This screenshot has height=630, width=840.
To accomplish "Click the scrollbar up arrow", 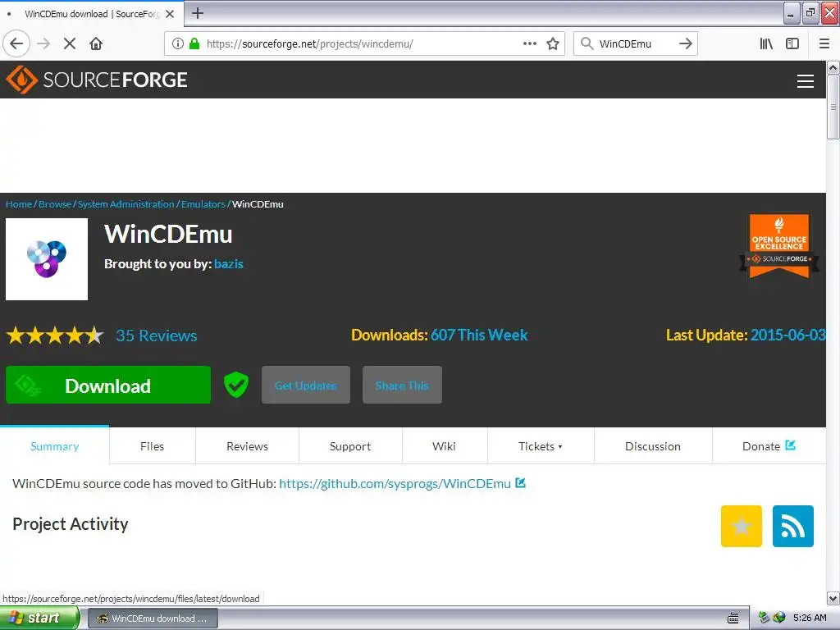I will tap(833, 67).
